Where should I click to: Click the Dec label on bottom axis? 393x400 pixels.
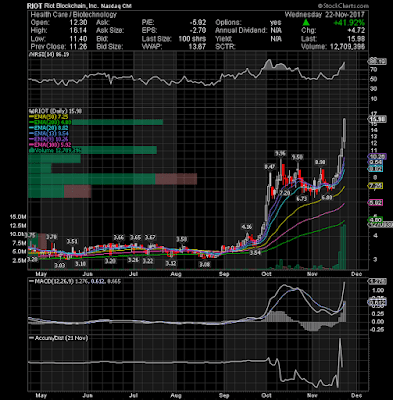click(x=356, y=395)
